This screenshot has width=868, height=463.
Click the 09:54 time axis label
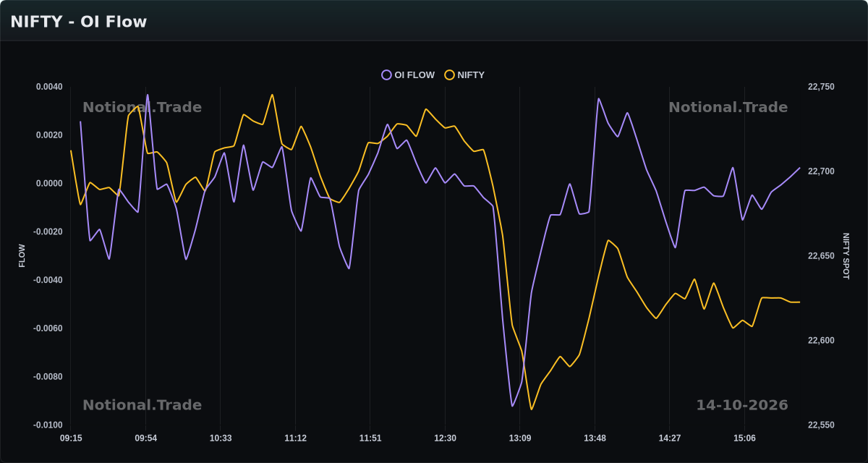[146, 438]
